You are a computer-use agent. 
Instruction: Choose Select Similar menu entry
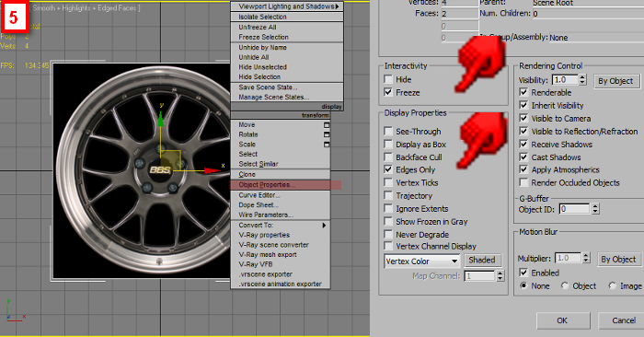pyautogui.click(x=281, y=164)
